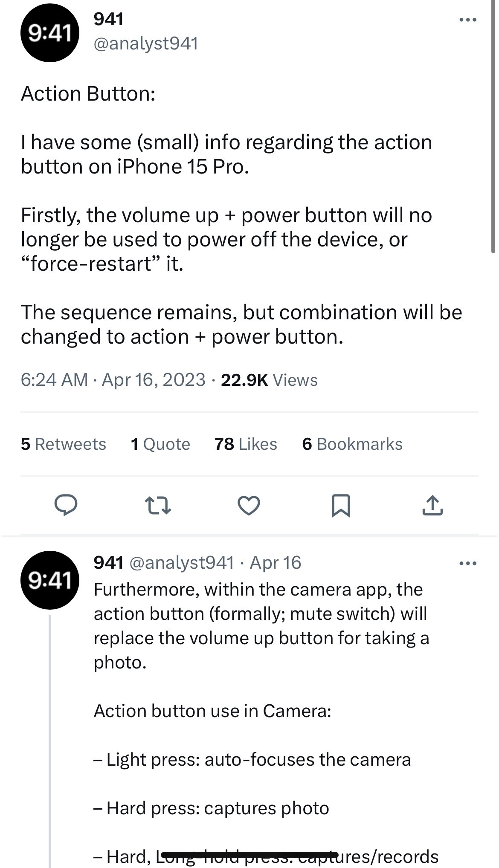Open more options on reply tweet
499x868 pixels.
(x=467, y=564)
